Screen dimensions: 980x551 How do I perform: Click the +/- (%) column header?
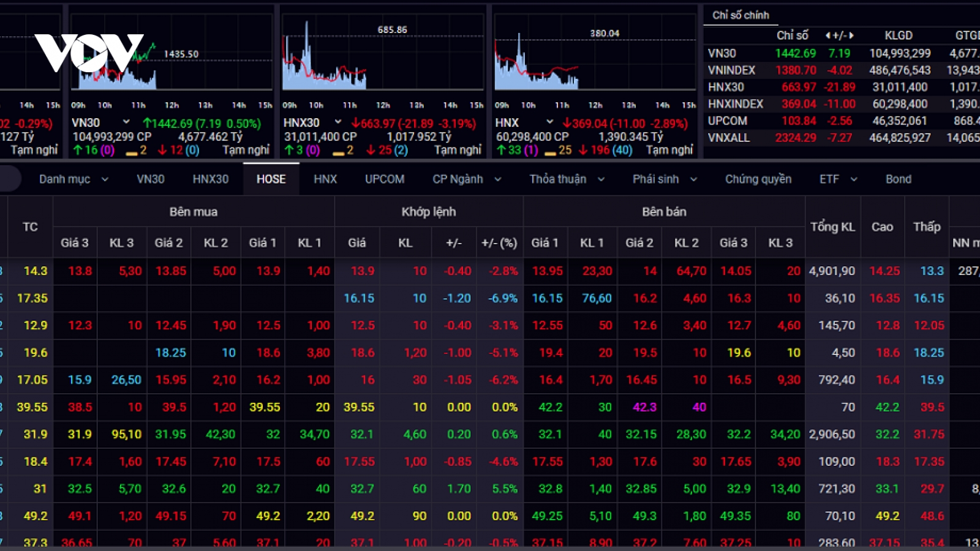click(499, 243)
